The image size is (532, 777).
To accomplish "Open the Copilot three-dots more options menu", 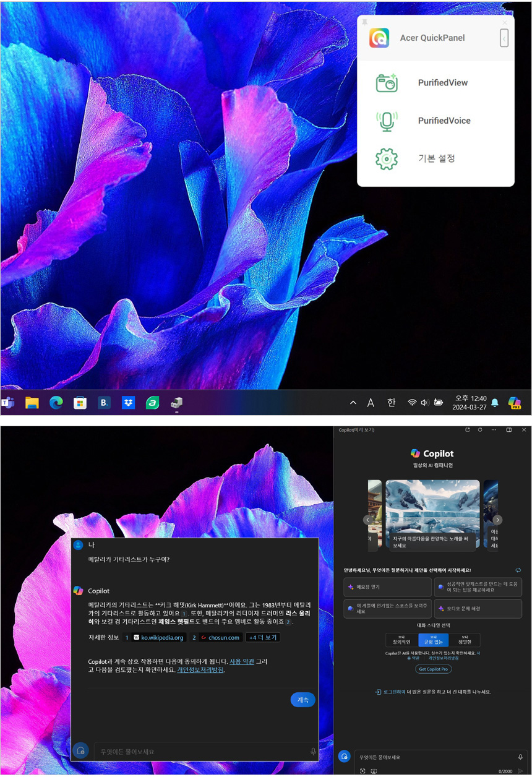I will coord(494,430).
